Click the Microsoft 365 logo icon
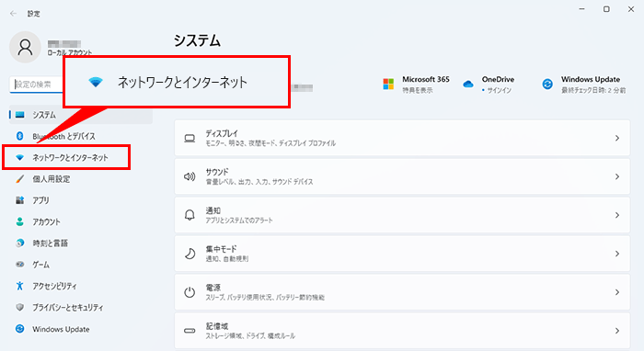 coord(388,84)
